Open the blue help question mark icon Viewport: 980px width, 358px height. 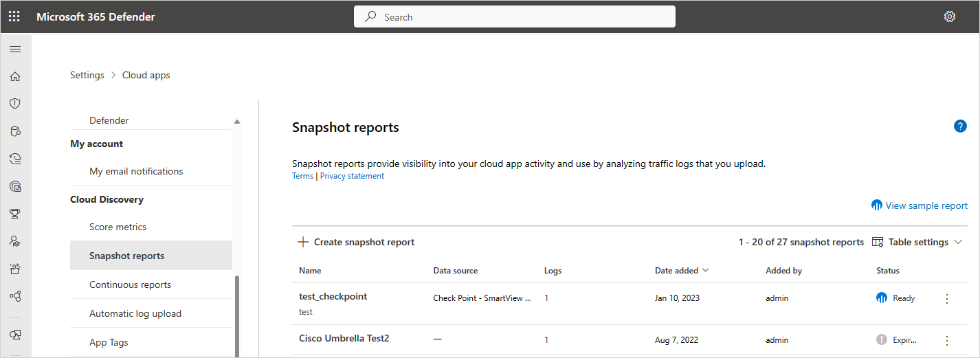pyautogui.click(x=960, y=126)
